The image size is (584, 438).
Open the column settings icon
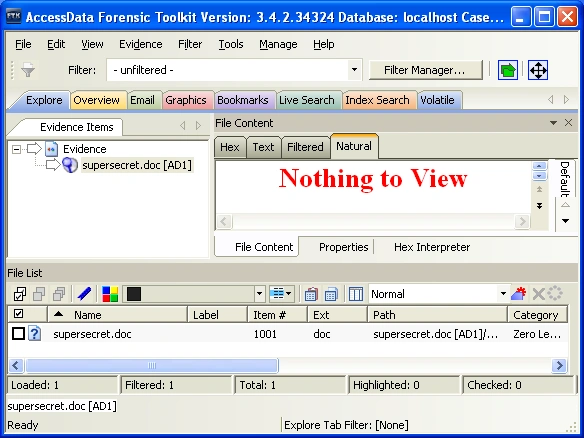pyautogui.click(x=356, y=294)
